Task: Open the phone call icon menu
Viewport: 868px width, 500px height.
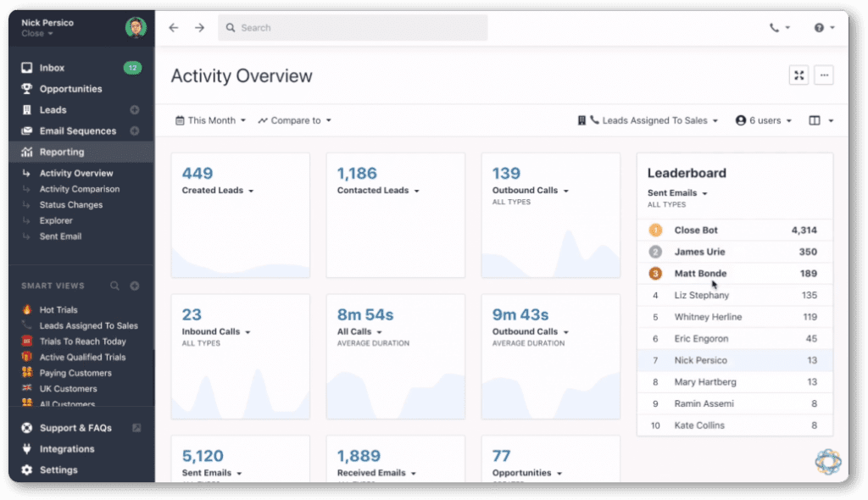Action: [x=779, y=28]
